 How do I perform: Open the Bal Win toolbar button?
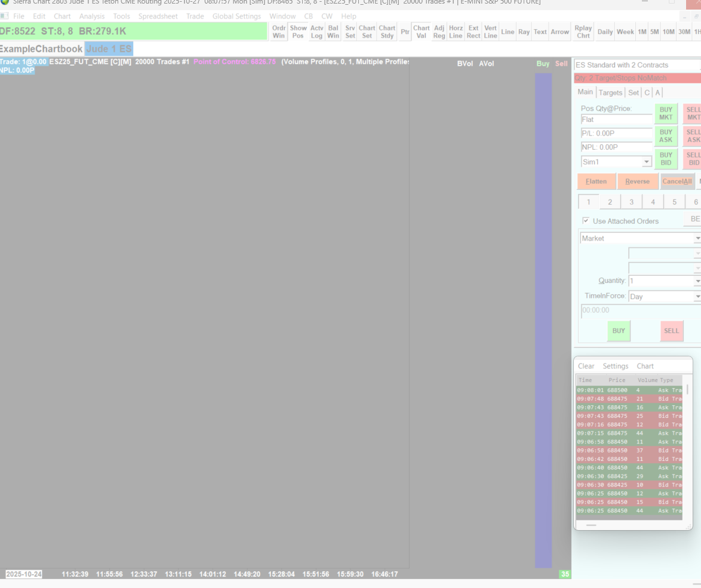[x=333, y=32]
